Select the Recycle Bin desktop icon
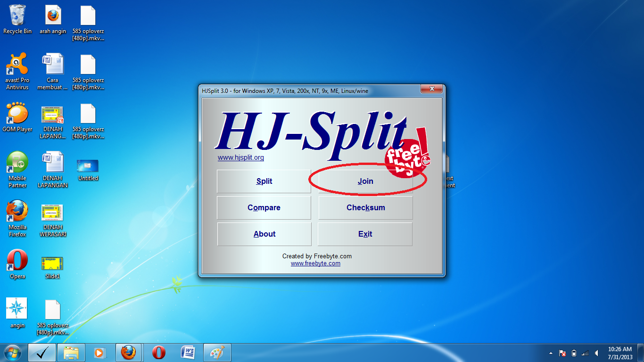The width and height of the screenshot is (644, 362). pos(17,20)
